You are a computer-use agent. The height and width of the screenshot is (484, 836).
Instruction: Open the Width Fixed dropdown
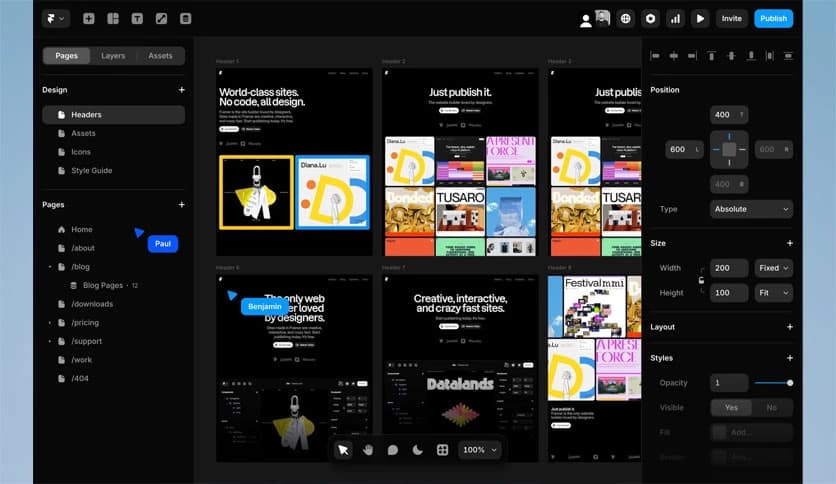pyautogui.click(x=774, y=268)
